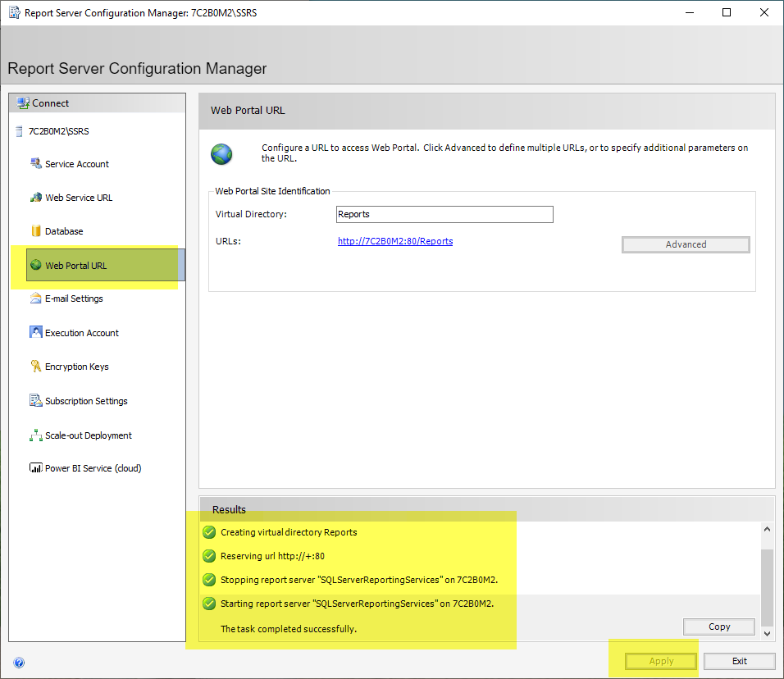Click the E-mail Settings envelope icon
Viewport: 784px width, 679px height.
[35, 298]
